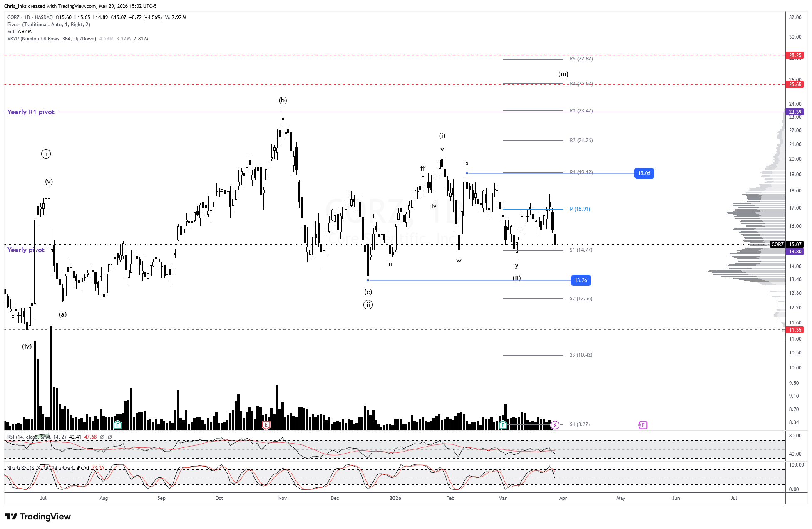Click the blue 19.06 price label
The image size is (812, 529).
(x=644, y=173)
